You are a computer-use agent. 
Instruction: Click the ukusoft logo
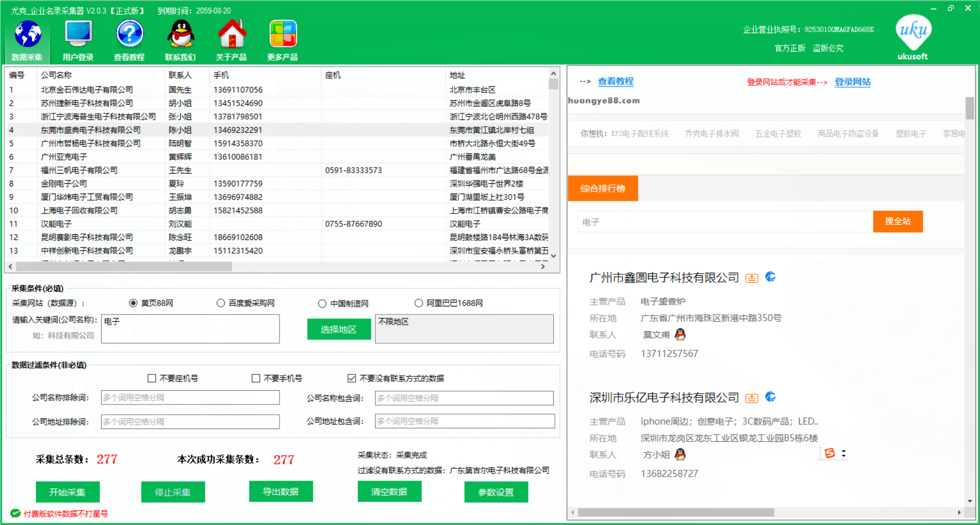[913, 37]
